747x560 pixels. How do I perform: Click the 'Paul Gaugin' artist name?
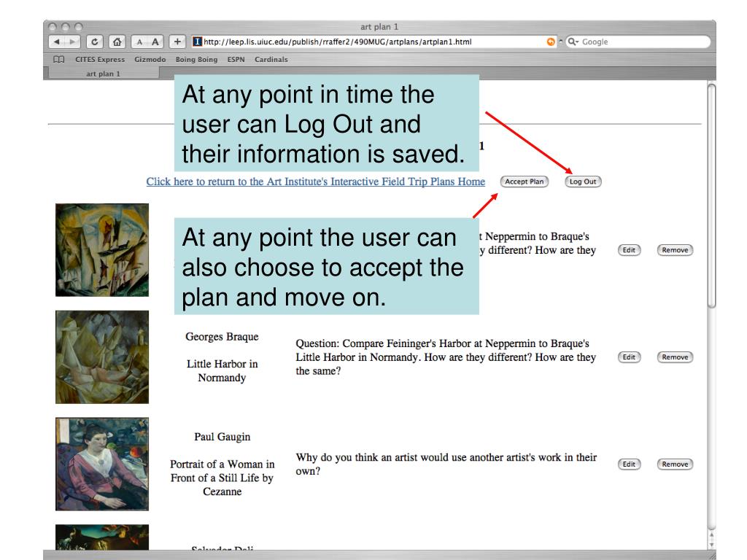(222, 437)
